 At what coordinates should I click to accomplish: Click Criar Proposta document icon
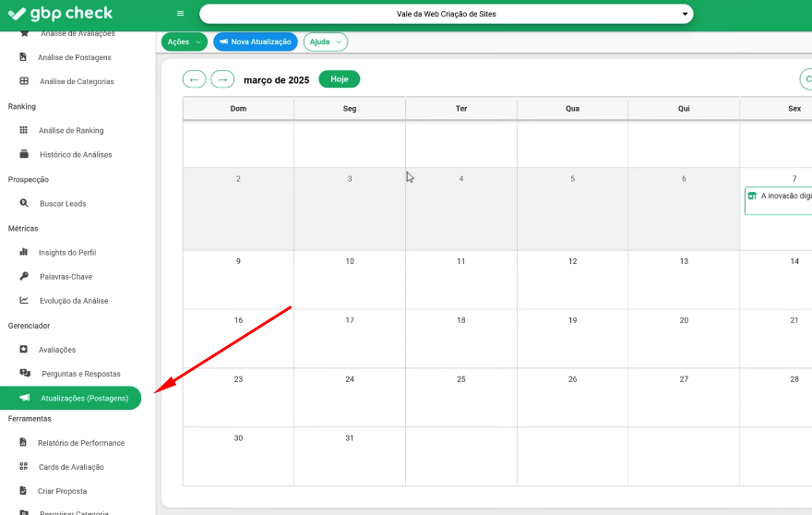pos(23,491)
